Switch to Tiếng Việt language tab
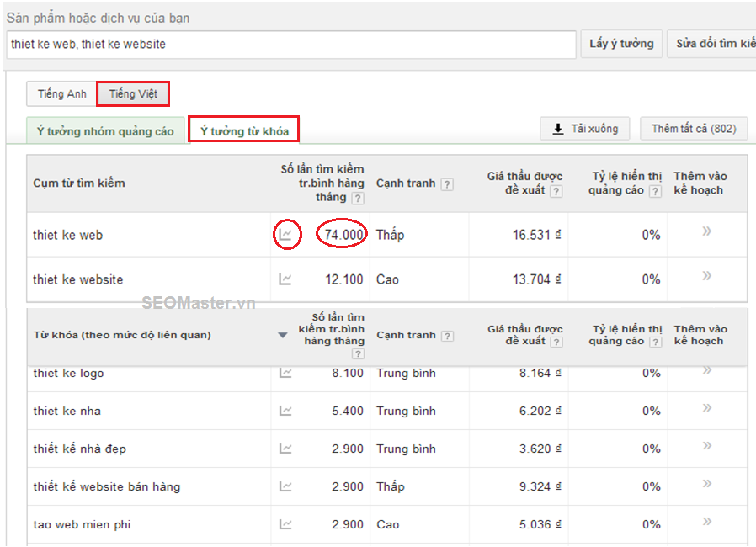Image resolution: width=756 pixels, height=547 pixels. click(x=133, y=93)
